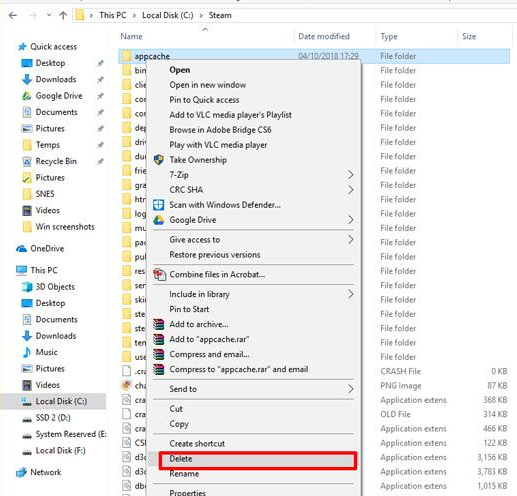The height and width of the screenshot is (496, 517).
Task: Click the Take Ownership shield icon
Action: (x=159, y=160)
